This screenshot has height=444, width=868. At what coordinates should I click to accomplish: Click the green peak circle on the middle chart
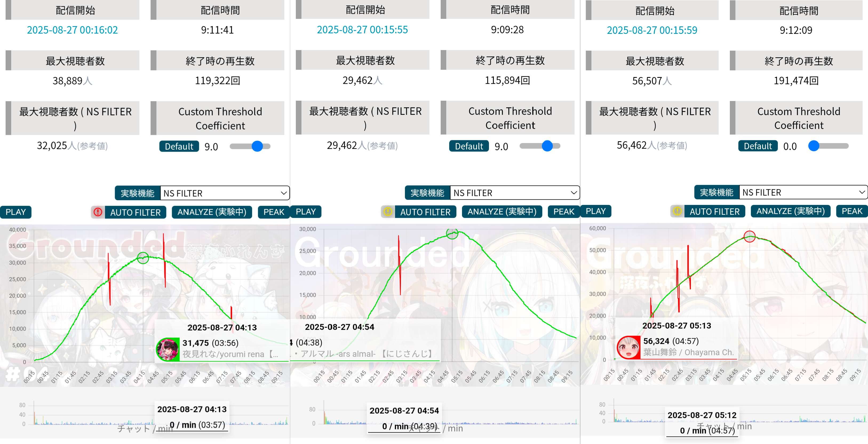click(452, 233)
